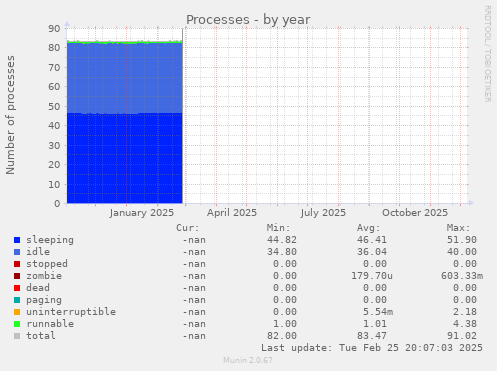Click total maximum value 91.02
Screen dimensions: 497x371
pyautogui.click(x=462, y=336)
